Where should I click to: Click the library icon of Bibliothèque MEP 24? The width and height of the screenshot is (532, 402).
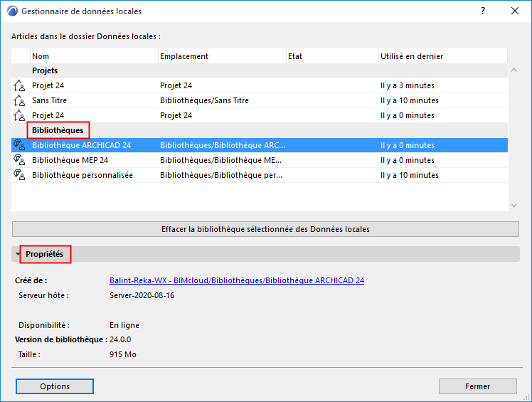click(19, 160)
